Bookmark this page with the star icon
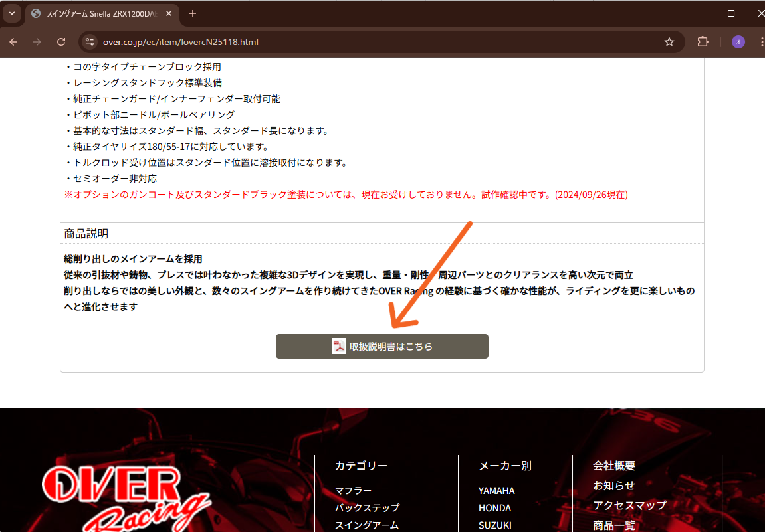765x532 pixels. tap(669, 42)
